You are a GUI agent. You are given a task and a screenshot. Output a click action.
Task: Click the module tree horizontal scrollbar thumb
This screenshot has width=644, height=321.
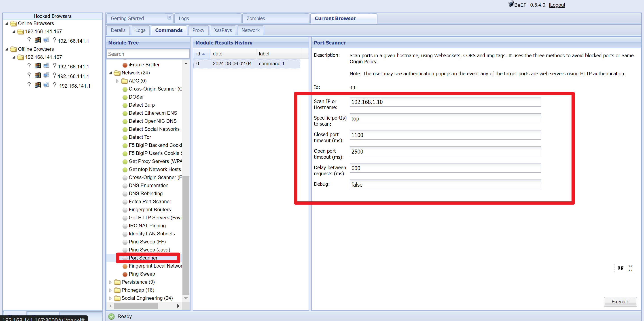136,306
